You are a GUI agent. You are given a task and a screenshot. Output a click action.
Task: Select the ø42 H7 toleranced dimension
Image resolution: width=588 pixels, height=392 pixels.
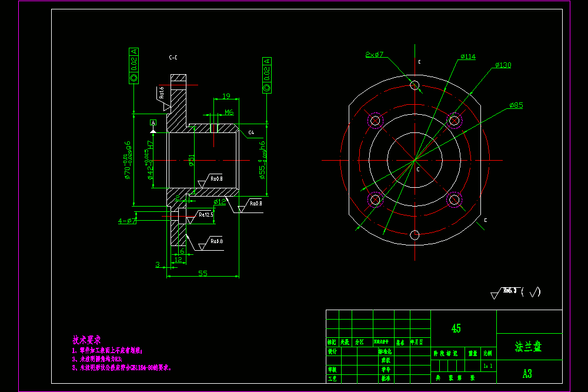point(149,160)
